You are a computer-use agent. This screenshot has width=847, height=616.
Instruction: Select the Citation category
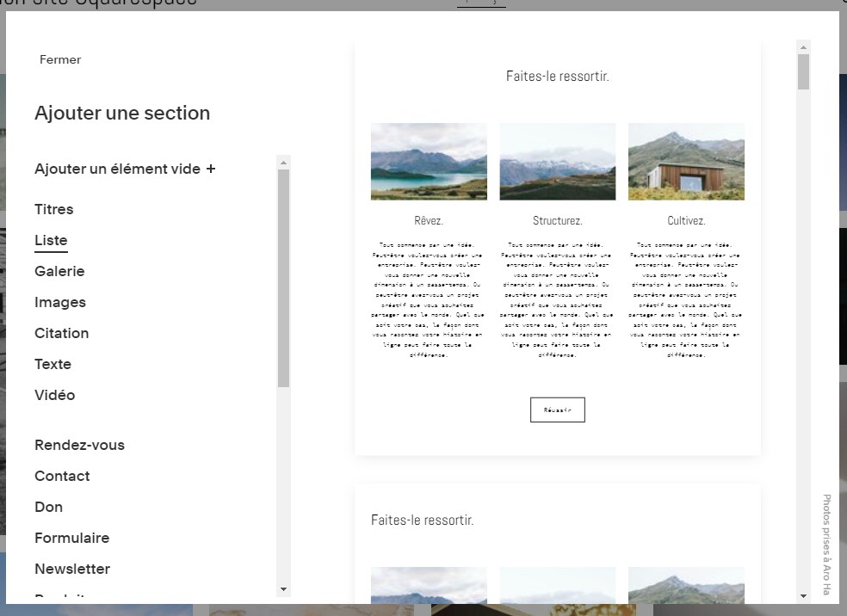62,333
